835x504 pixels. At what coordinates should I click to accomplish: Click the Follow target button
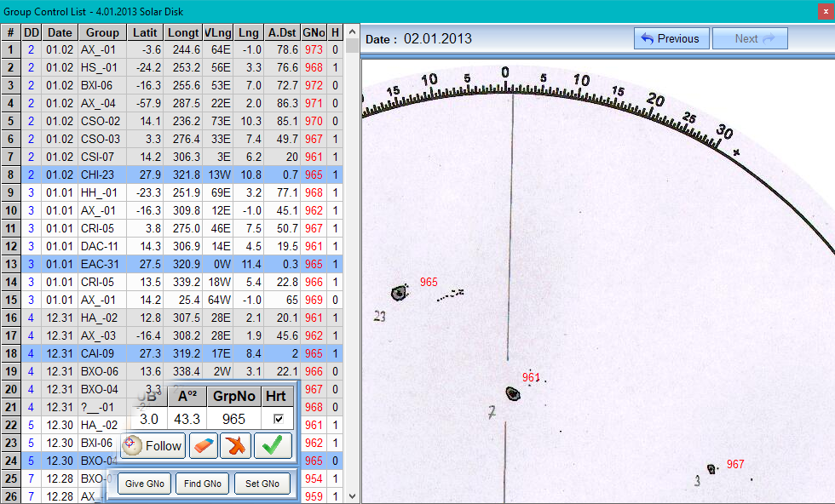tap(153, 446)
